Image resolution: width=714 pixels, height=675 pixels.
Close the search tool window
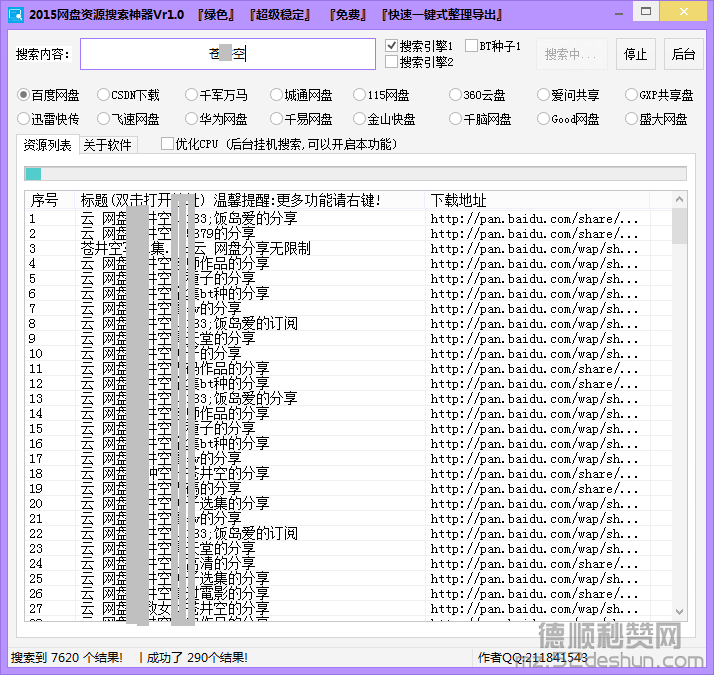[683, 11]
